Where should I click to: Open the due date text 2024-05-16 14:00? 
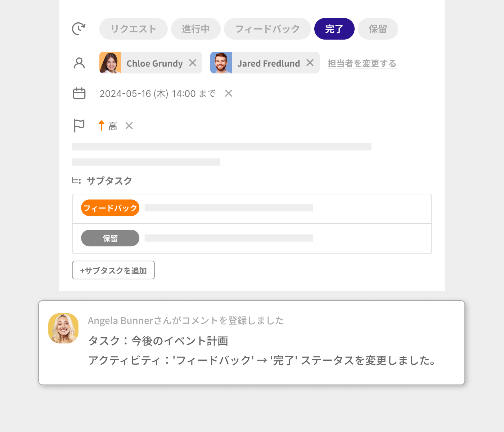pos(157,94)
